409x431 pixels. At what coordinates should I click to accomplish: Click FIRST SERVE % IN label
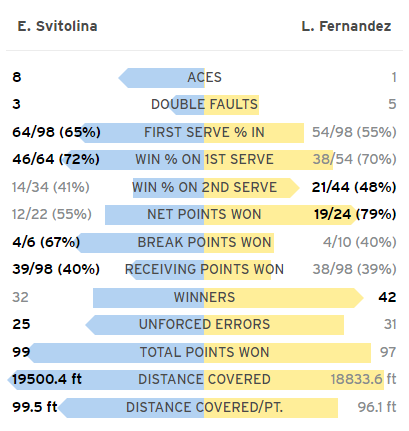(204, 132)
